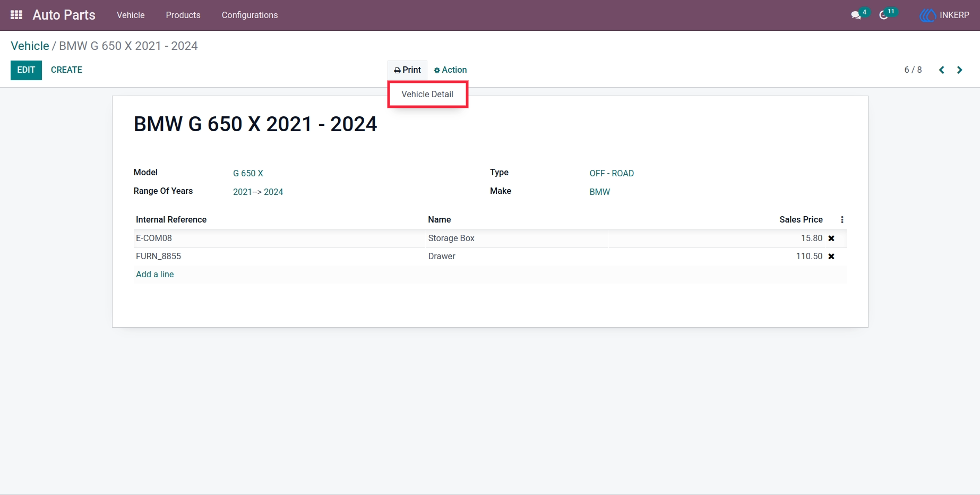Click the 6 / 8 pager counter

tap(913, 70)
